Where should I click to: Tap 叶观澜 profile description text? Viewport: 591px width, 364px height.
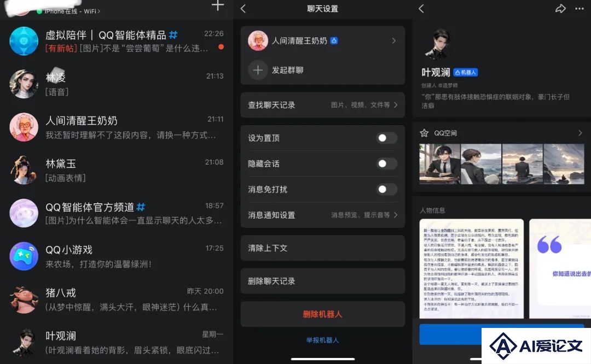pos(495,101)
